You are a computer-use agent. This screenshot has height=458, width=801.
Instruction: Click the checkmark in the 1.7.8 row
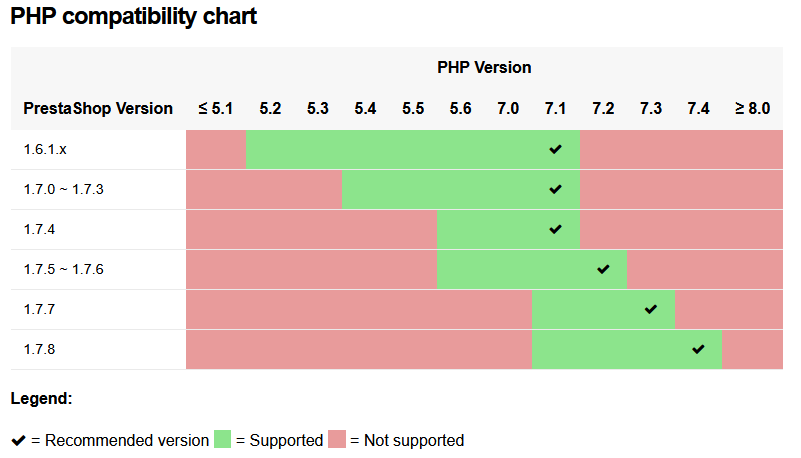point(698,349)
